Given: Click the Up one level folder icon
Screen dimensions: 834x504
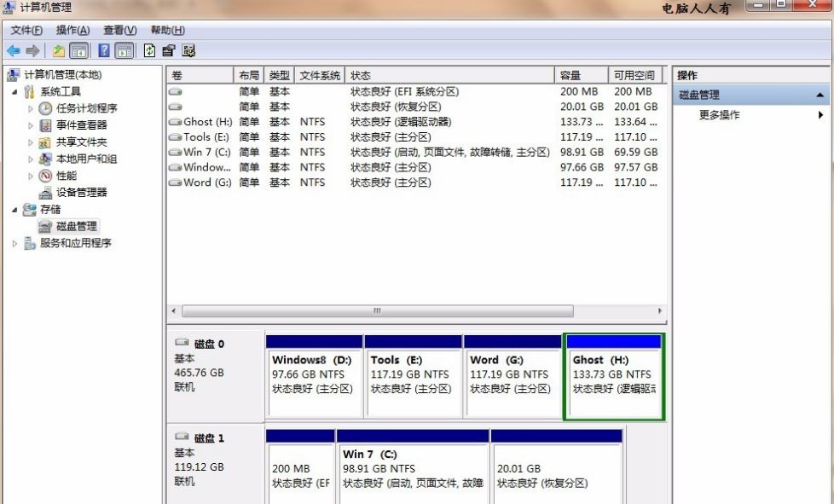Looking at the screenshot, I should click(x=59, y=51).
